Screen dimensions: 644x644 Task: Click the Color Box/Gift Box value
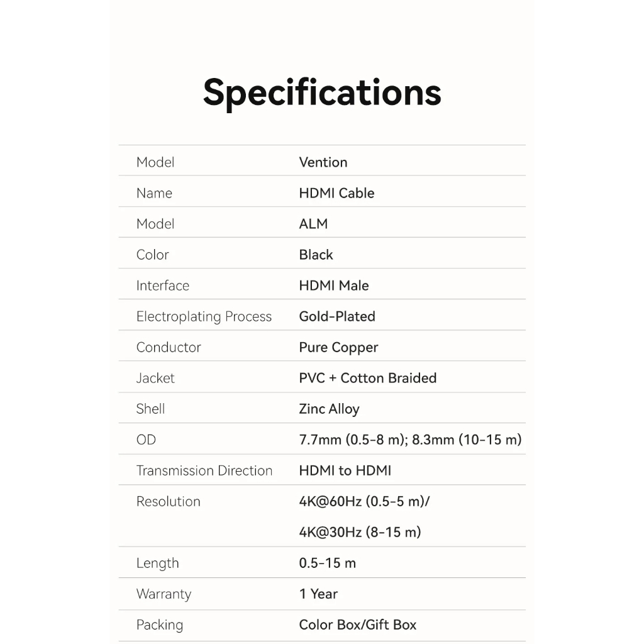point(357,625)
